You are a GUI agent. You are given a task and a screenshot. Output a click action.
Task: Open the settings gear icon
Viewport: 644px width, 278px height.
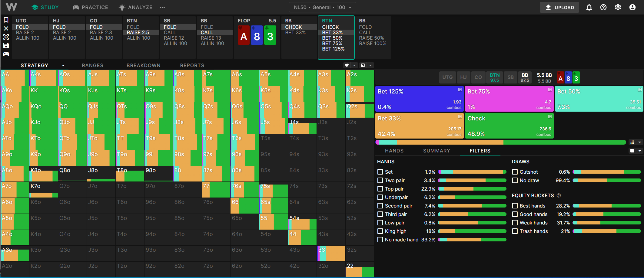click(x=618, y=7)
